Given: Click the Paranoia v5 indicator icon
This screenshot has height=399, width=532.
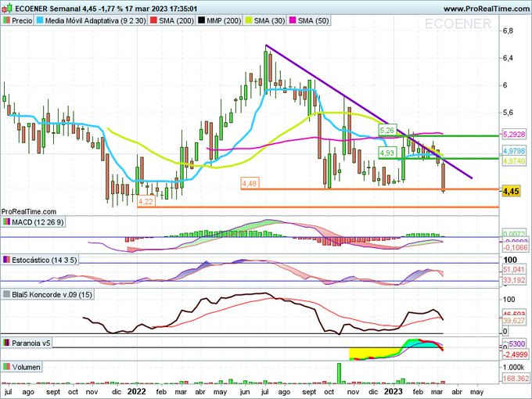Looking at the screenshot, I should point(6,343).
